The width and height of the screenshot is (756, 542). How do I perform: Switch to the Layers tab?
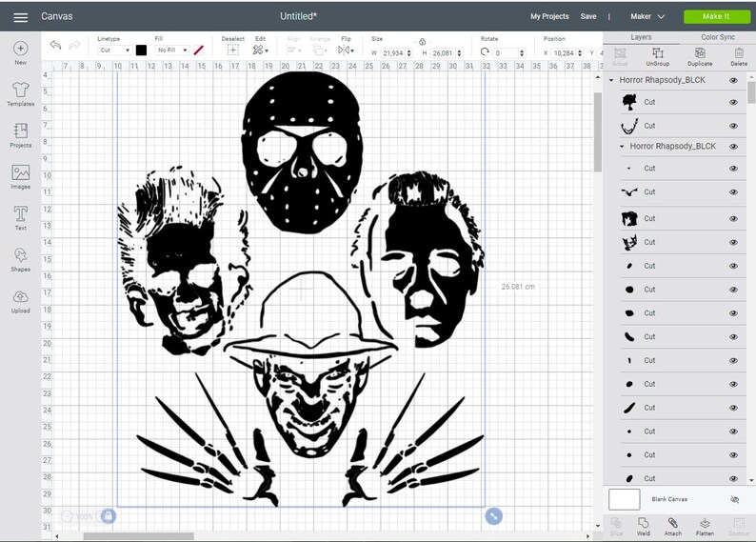(641, 37)
